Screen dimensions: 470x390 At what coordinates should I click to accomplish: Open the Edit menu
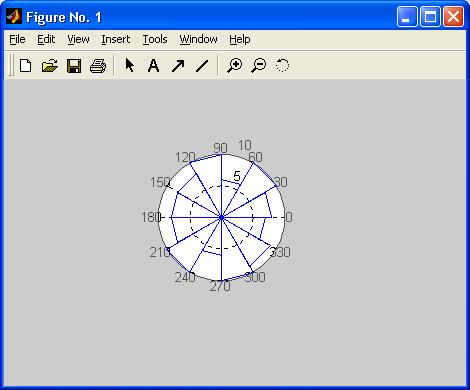point(46,39)
